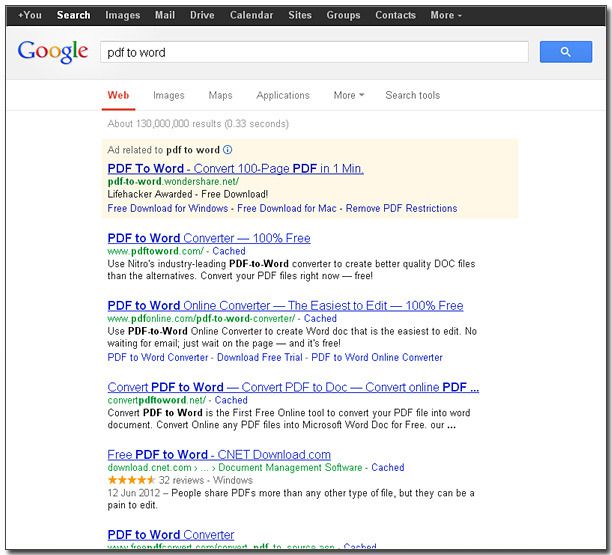Viewport: 612px width, 555px height.
Task: Open Cached link for www.pdftoword.com
Action: click(229, 251)
